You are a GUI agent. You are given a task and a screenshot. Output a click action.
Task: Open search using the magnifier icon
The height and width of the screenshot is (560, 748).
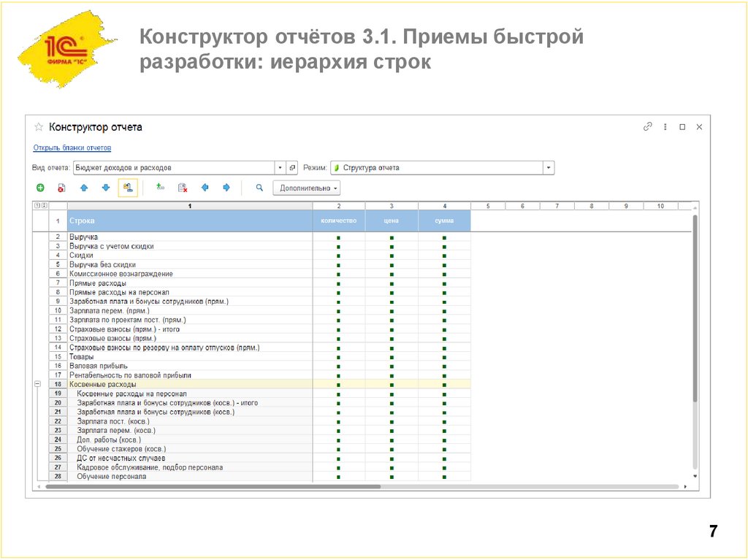point(259,188)
